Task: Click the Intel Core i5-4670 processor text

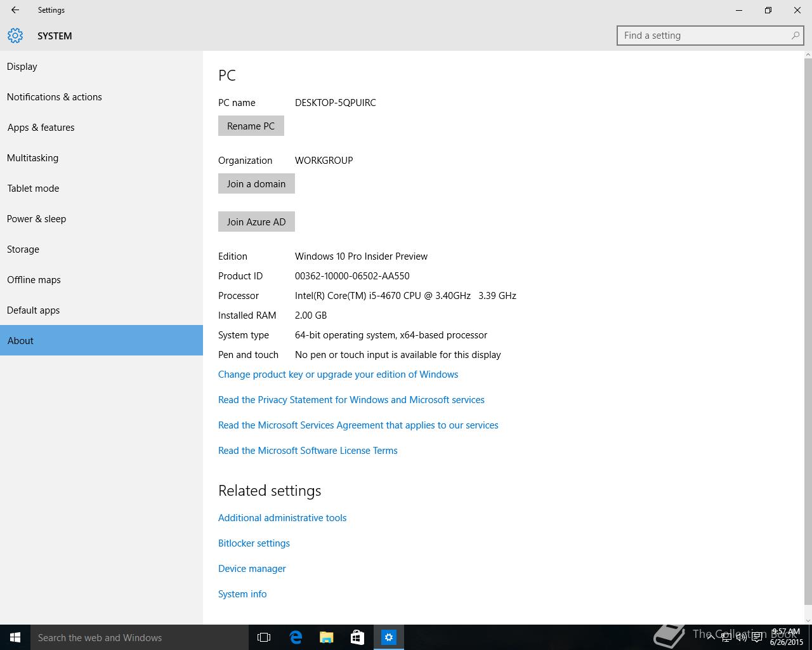Action: pyautogui.click(x=405, y=296)
